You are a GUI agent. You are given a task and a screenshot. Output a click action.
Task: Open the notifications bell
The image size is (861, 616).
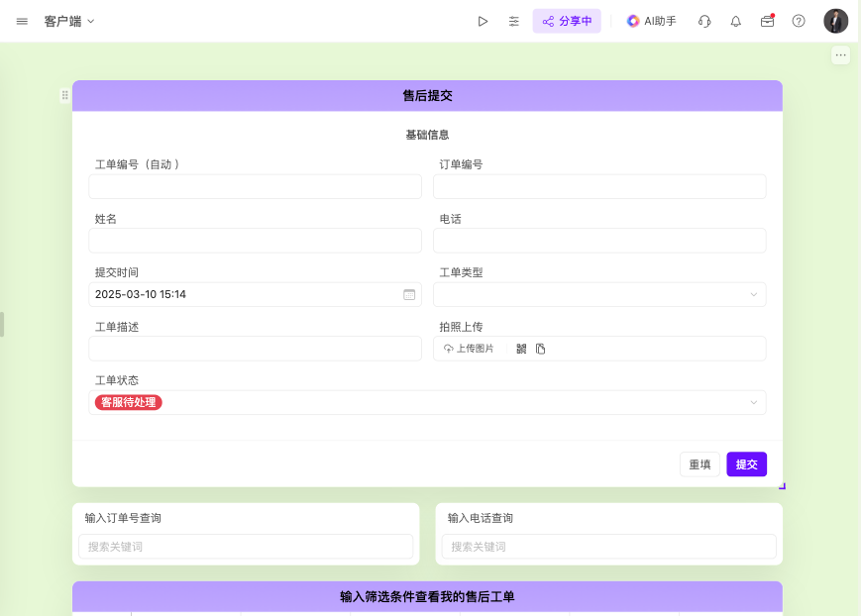coord(735,20)
